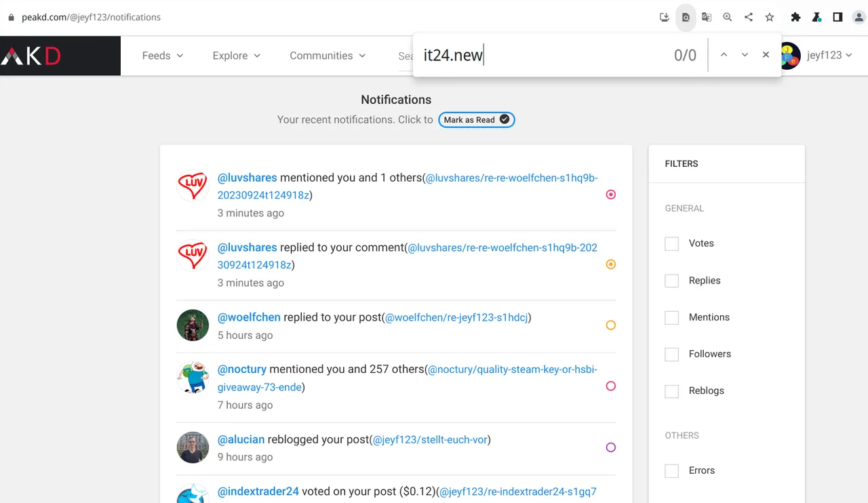Viewport: 868px width, 503px height.
Task: Open the Communities dropdown menu
Action: click(x=328, y=56)
